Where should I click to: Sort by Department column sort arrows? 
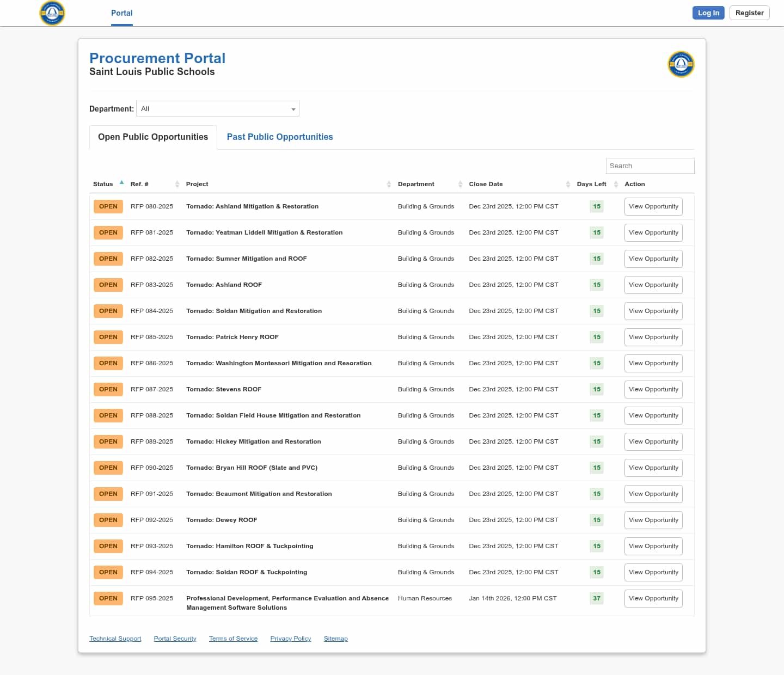pos(460,184)
